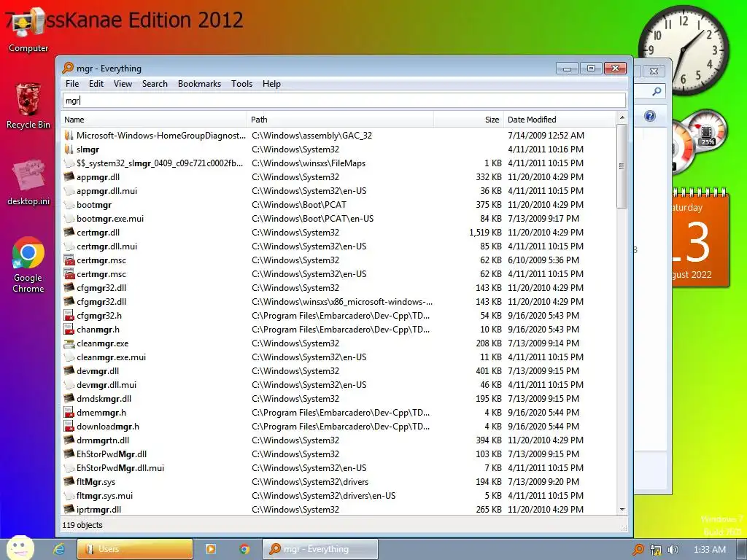Screen dimensions: 747x560
Task: Click the Everything tray icon
Action: 638,550
